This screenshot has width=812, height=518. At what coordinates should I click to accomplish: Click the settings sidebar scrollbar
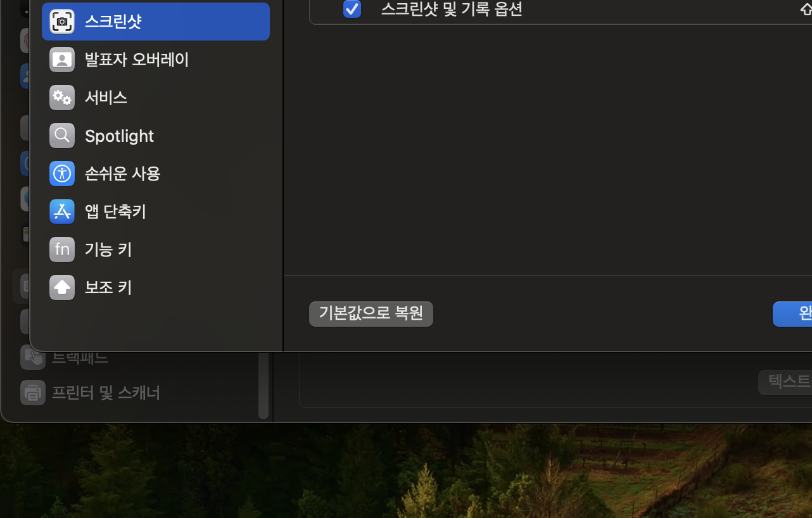(263, 385)
